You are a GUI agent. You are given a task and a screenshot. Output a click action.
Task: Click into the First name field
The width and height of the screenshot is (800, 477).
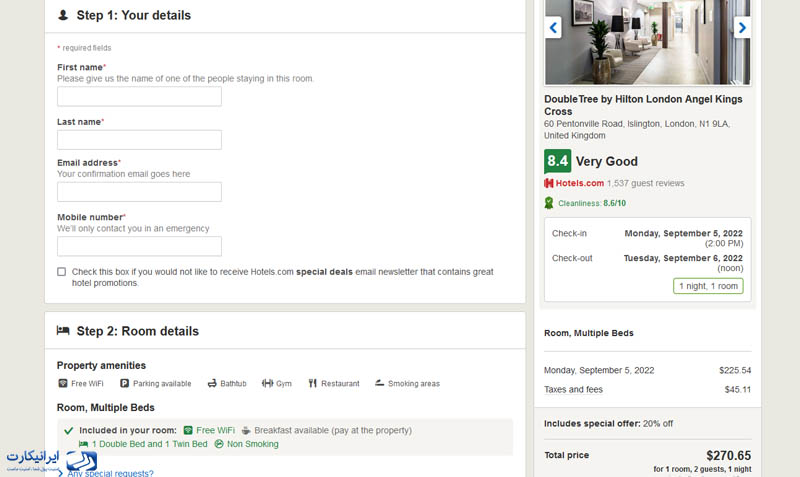pos(139,96)
